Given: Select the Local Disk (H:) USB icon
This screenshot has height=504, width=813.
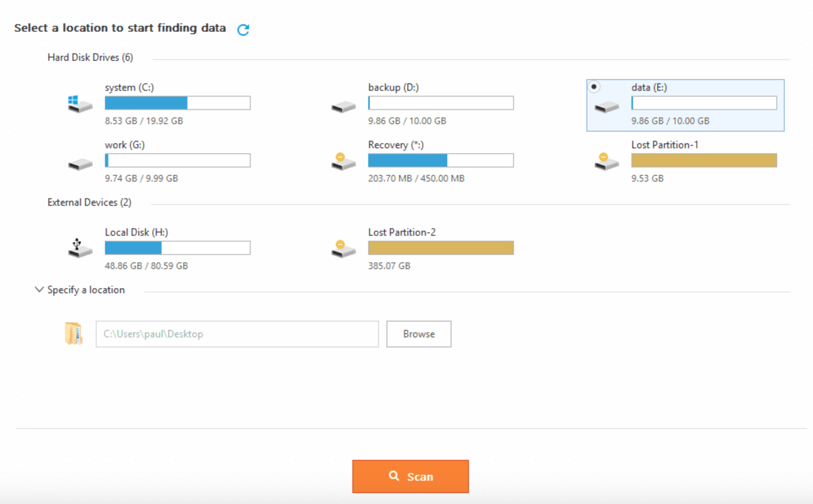Looking at the screenshot, I should 80,248.
